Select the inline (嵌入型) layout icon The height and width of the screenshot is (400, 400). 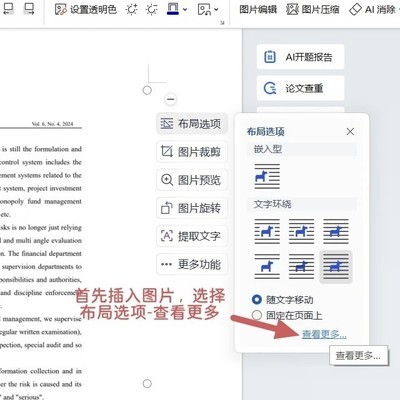(x=267, y=176)
